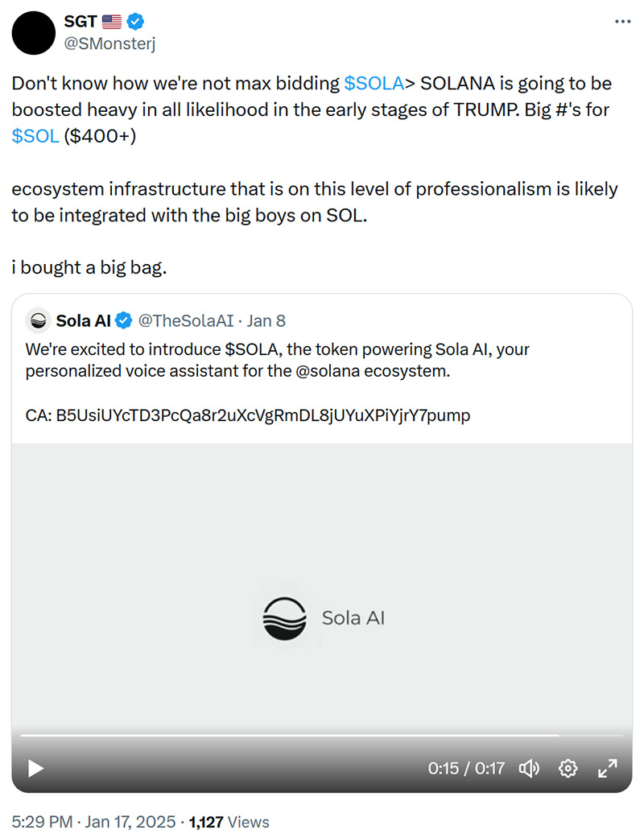The width and height of the screenshot is (644, 838).
Task: Click Sola AI's verified badge icon
Action: pyautogui.click(x=123, y=320)
